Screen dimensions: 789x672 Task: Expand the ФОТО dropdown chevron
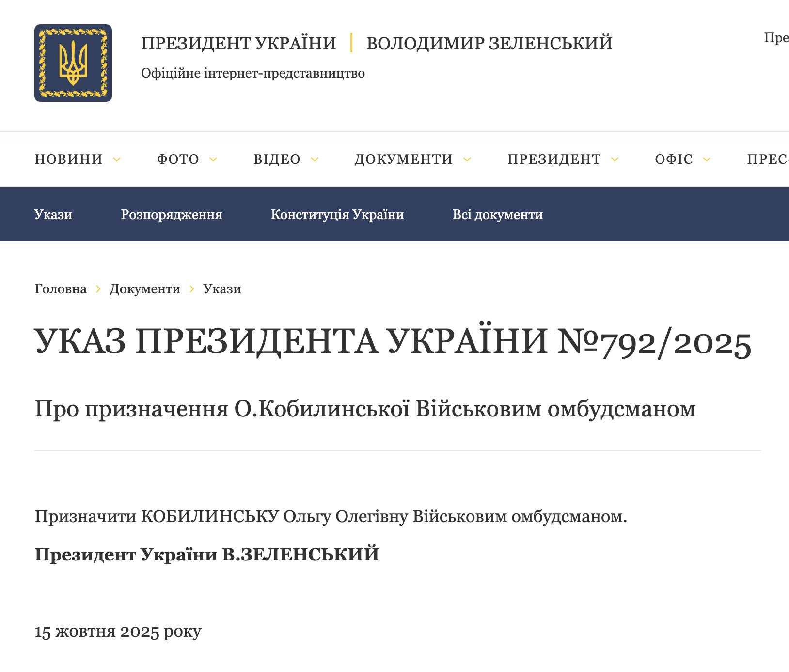click(213, 159)
